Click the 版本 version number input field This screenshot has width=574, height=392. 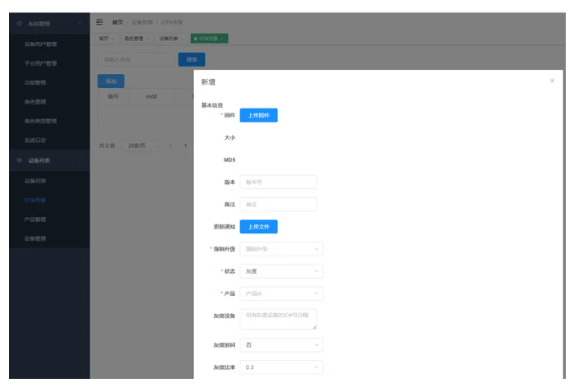[278, 182]
